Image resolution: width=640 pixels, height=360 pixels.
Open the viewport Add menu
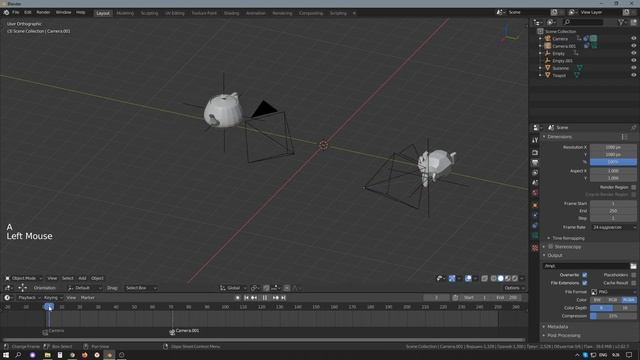(x=82, y=278)
